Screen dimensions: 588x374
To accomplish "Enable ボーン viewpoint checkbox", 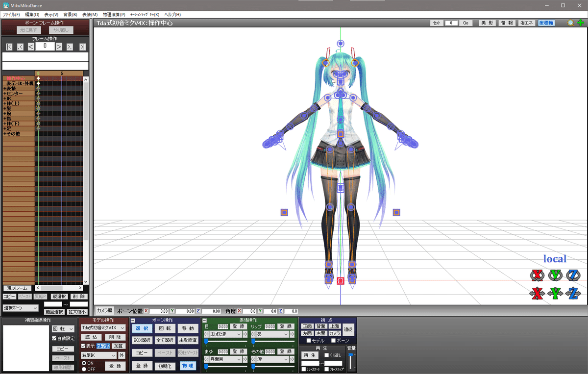I will point(334,340).
